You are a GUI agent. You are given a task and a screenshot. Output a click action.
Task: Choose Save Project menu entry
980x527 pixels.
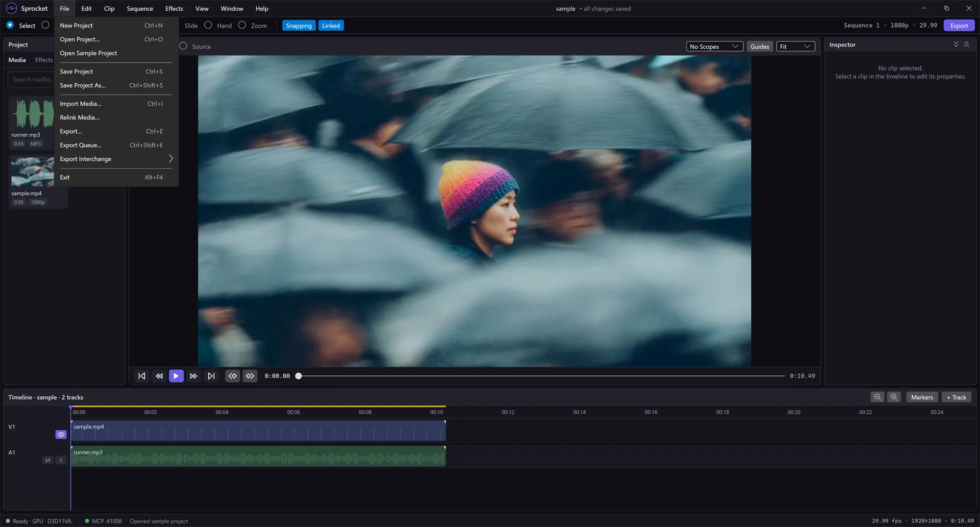pos(116,71)
